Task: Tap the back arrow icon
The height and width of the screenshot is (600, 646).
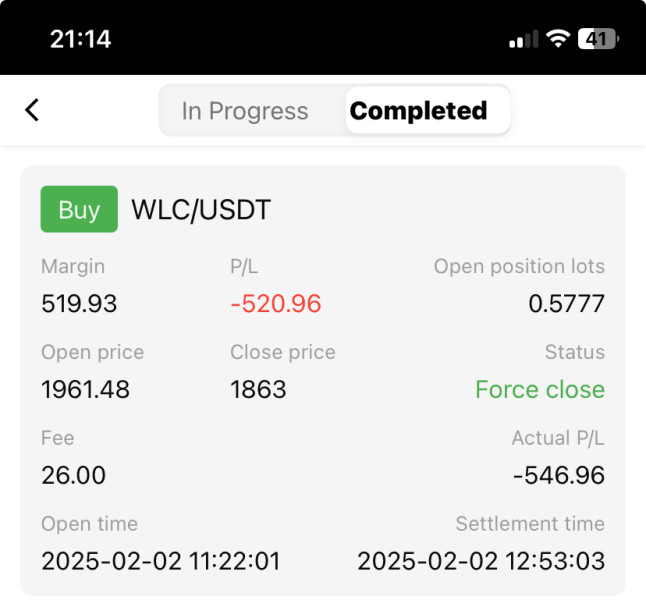Action: (32, 110)
